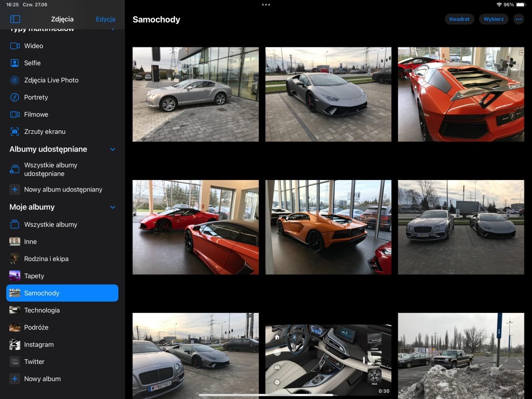Tap the Wybierz button
Viewport: 532px width, 399px height.
point(493,19)
